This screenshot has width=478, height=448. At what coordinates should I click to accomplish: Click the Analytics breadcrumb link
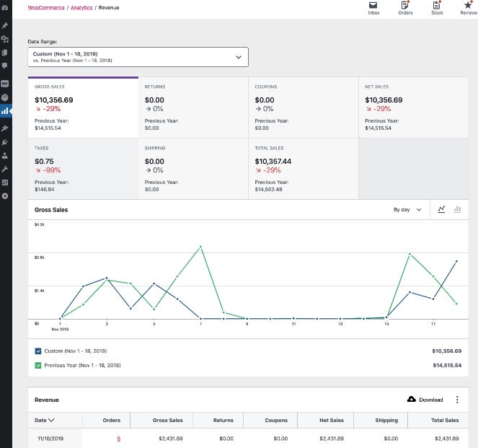[x=81, y=8]
